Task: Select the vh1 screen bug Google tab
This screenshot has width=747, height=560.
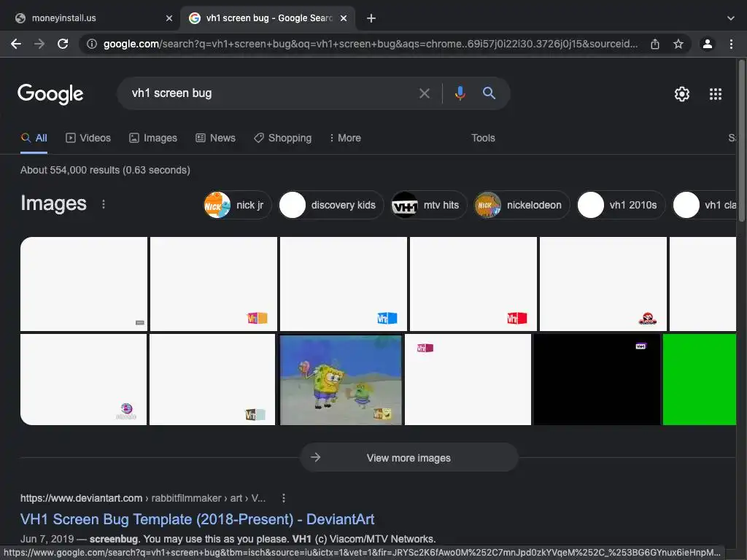Action: (268, 18)
